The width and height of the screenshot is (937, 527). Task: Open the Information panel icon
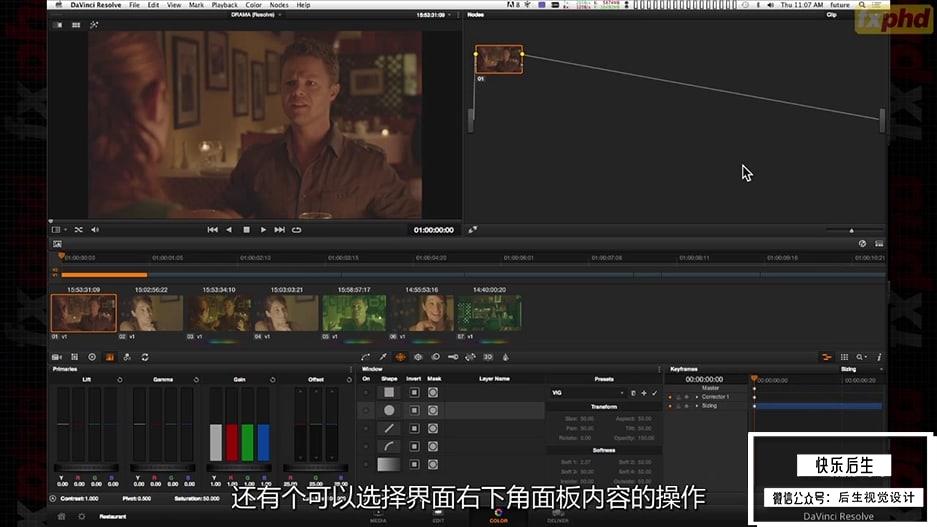coord(879,357)
